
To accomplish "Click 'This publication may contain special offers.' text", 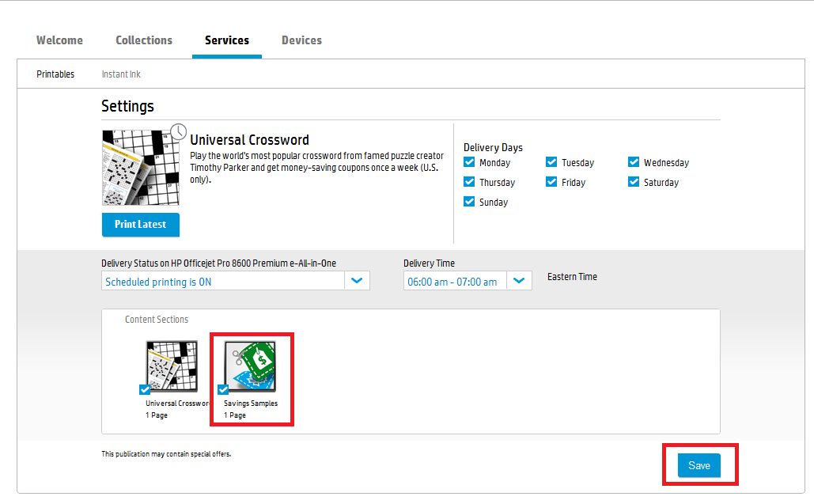I will tap(166, 454).
